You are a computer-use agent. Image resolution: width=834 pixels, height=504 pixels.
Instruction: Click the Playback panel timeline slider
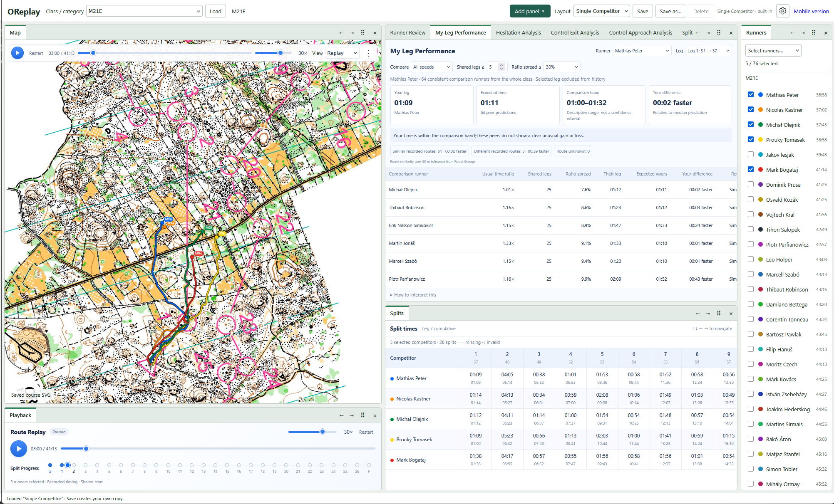[218, 449]
